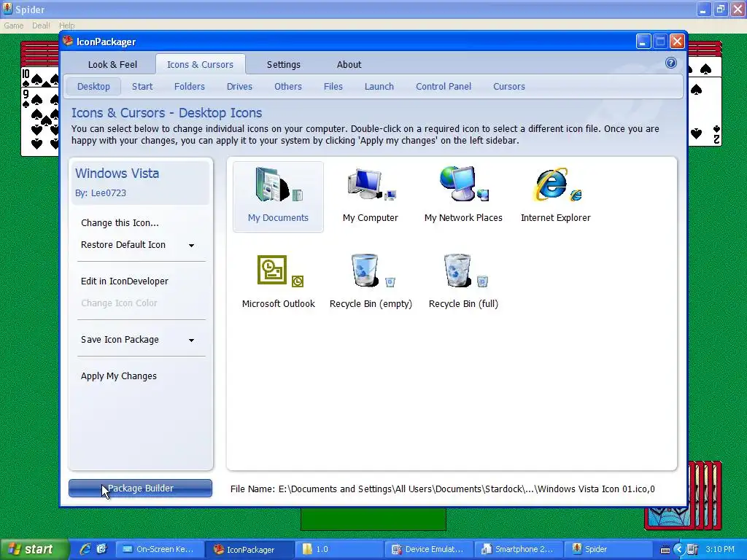Click the 3:10 PM taskbar clock
747x560 pixels.
[x=720, y=550]
